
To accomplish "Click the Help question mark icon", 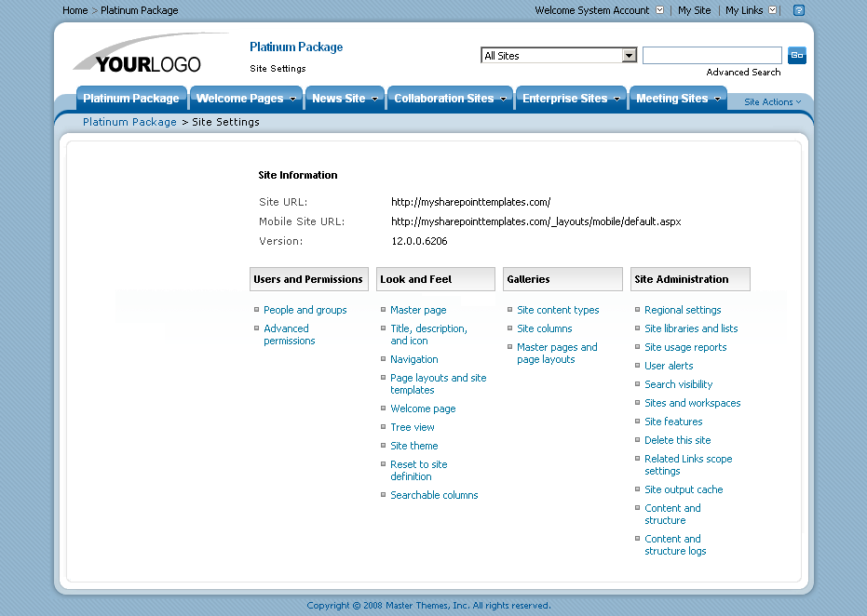I will 799,10.
